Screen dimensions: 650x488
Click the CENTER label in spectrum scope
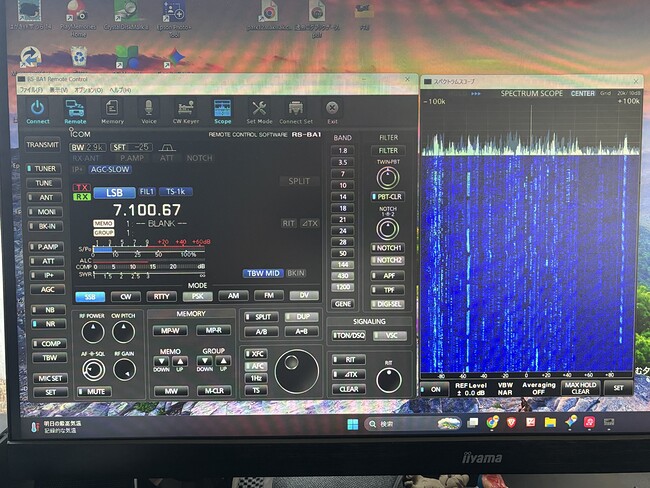582,94
